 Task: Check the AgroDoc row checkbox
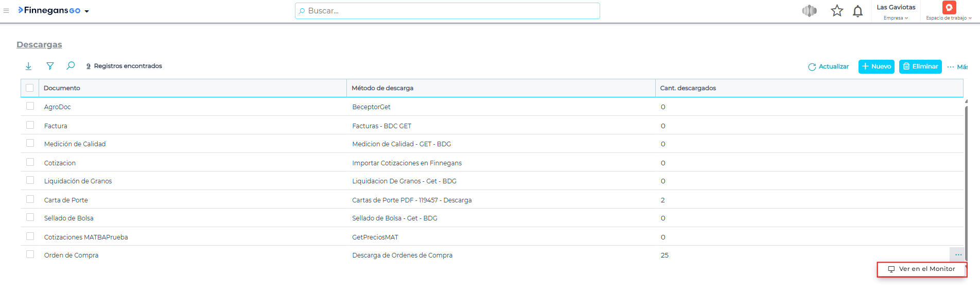pyautogui.click(x=30, y=106)
